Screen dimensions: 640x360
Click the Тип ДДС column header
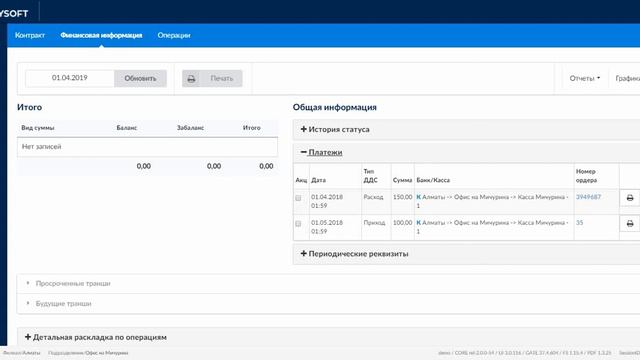click(371, 176)
